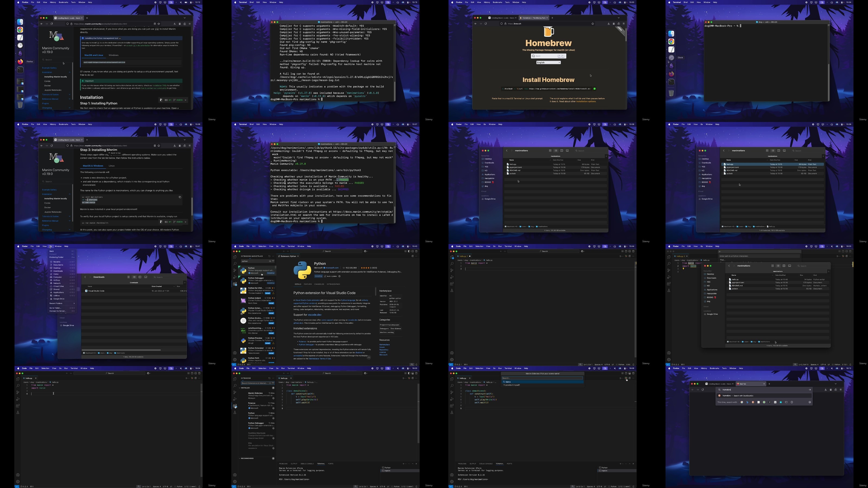Image resolution: width=868 pixels, height=488 pixels.
Task: Open the Pylance manage gear
Action: (x=273, y=408)
